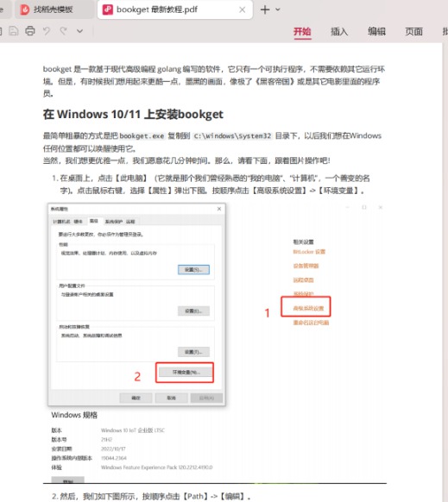Switch to the 找稻壳模板 tab
The image size is (448, 502).
point(54,9)
